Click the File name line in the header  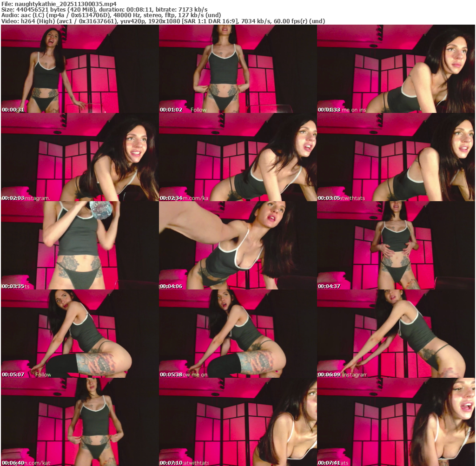pyautogui.click(x=59, y=3)
